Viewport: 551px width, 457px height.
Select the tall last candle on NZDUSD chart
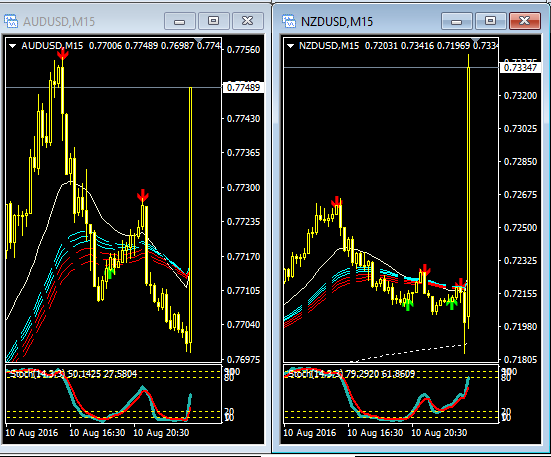point(468,190)
